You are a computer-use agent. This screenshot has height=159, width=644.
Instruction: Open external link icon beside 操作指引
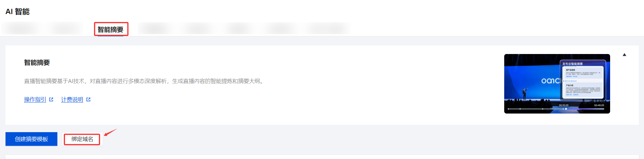click(x=51, y=99)
